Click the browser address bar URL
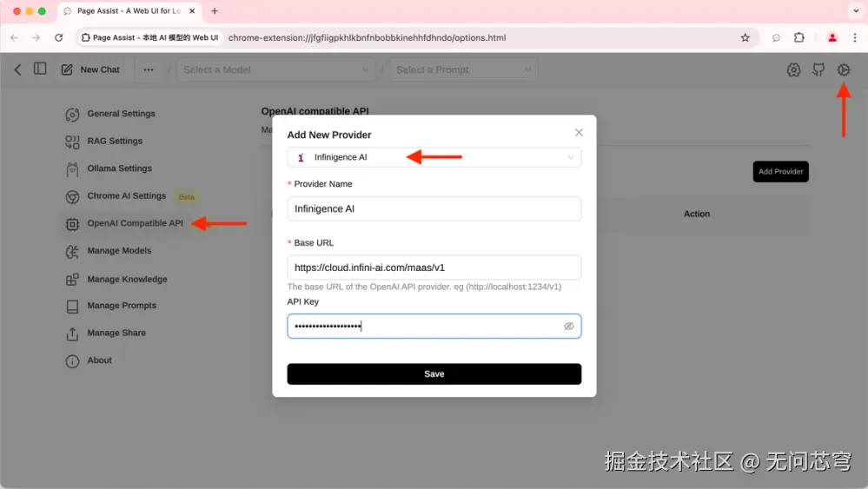The width and height of the screenshot is (868, 489). pos(367,37)
